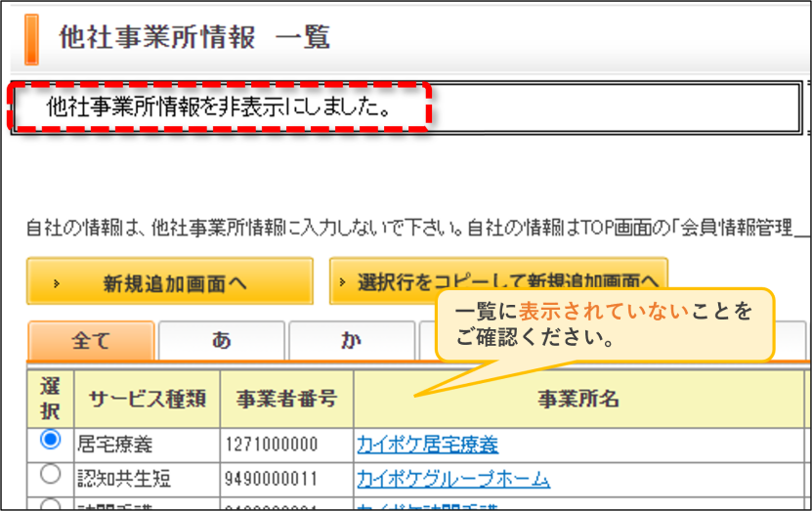Click the 他社事業所情報を非表示にしました message
Viewport: 812px width, 511px height.
click(219, 107)
